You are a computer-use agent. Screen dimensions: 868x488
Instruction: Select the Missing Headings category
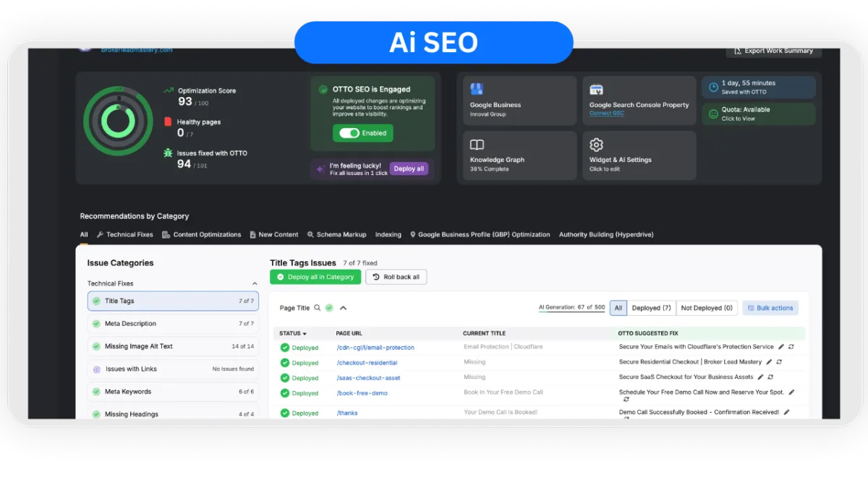click(x=173, y=414)
